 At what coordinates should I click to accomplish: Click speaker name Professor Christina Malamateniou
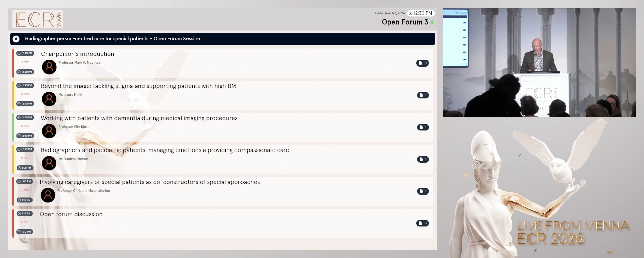point(84,191)
